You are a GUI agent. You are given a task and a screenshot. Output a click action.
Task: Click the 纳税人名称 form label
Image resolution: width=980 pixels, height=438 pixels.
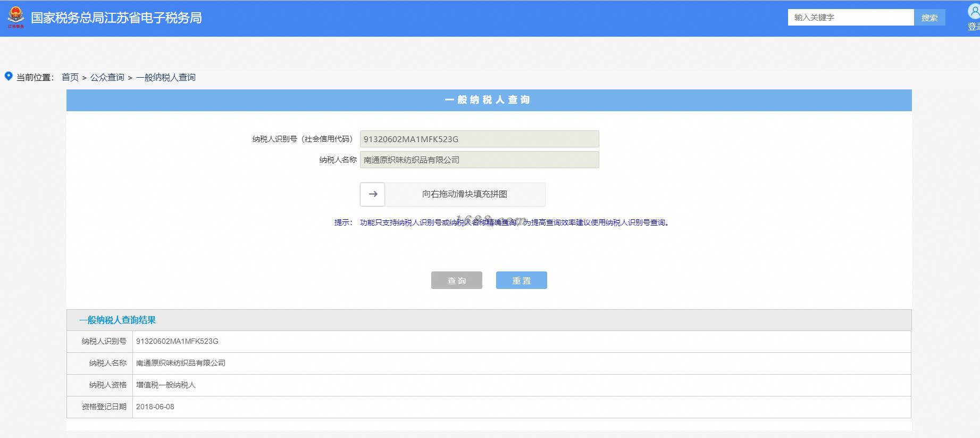(x=338, y=160)
